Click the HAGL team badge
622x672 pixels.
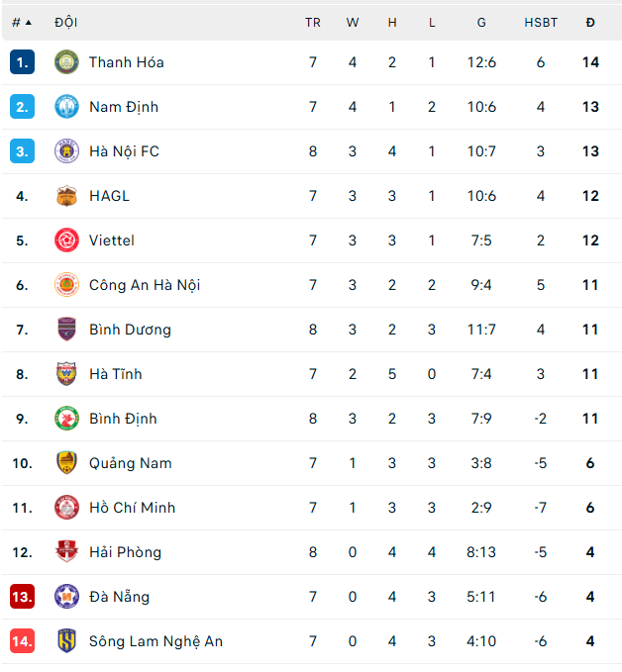pos(66,196)
